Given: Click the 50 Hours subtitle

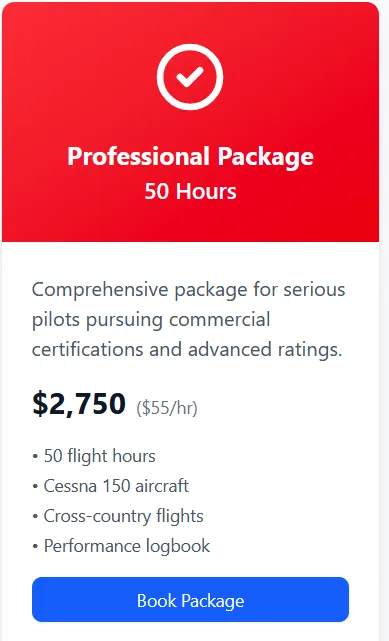Looking at the screenshot, I should pos(190,191).
